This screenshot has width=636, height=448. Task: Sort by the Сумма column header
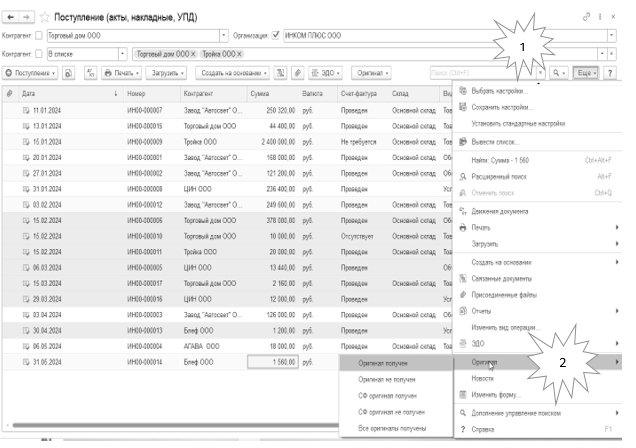272,94
